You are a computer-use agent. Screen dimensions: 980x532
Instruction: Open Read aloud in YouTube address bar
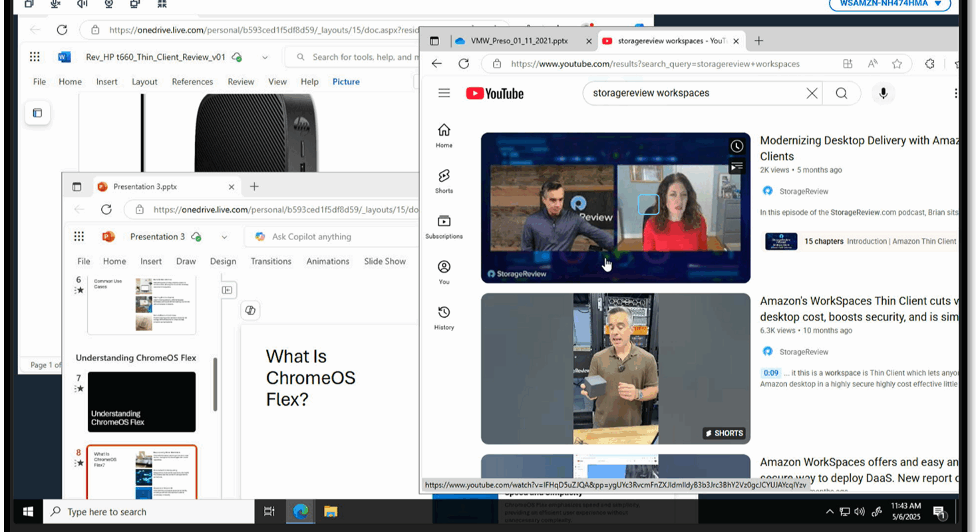tap(872, 64)
